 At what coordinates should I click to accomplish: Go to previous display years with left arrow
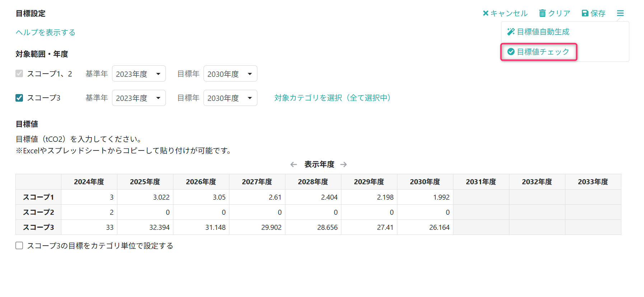(x=294, y=164)
